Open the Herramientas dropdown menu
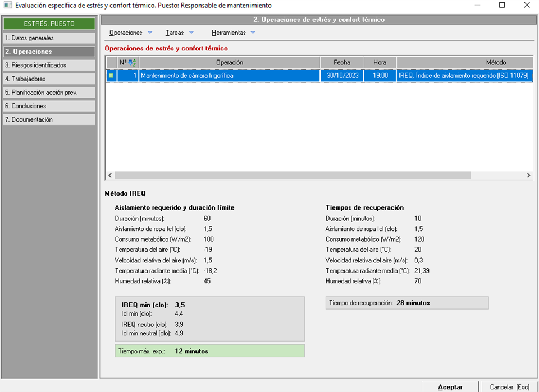This screenshot has height=392, width=539. pyautogui.click(x=233, y=33)
